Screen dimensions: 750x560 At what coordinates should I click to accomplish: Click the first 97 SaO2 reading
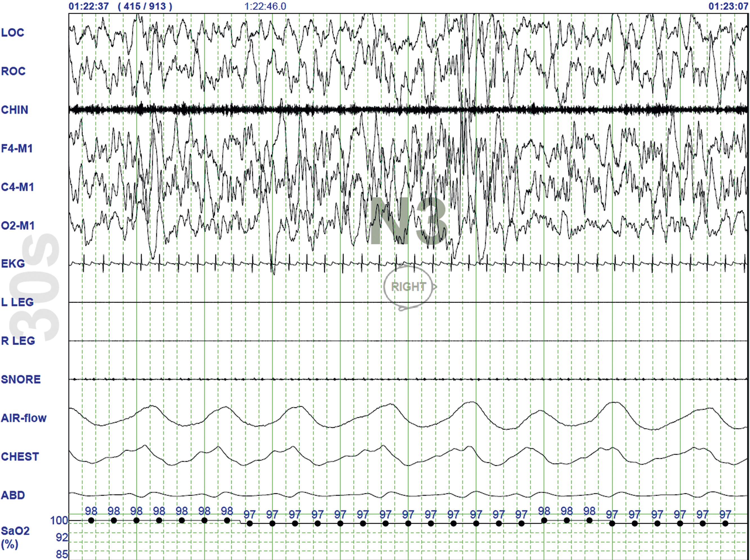(249, 514)
